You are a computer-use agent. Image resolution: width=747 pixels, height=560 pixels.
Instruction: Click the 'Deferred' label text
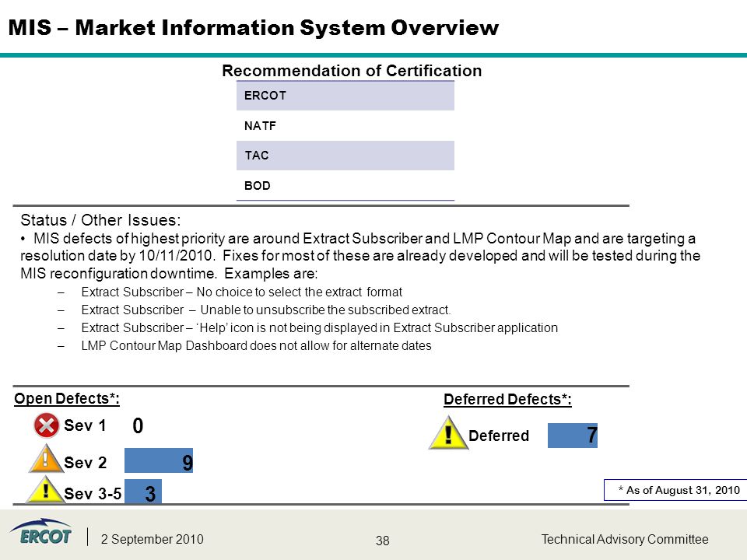coord(499,436)
